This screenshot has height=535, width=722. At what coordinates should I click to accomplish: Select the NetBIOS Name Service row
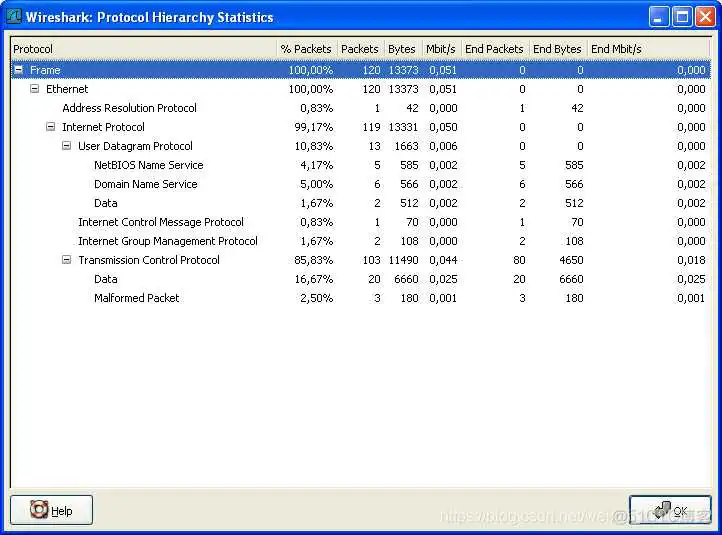148,165
